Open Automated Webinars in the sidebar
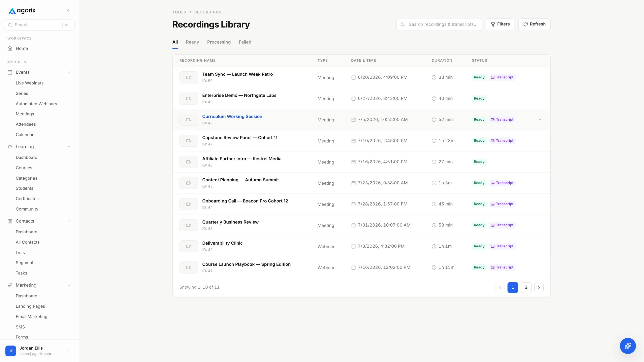The image size is (644, 362). point(36,104)
